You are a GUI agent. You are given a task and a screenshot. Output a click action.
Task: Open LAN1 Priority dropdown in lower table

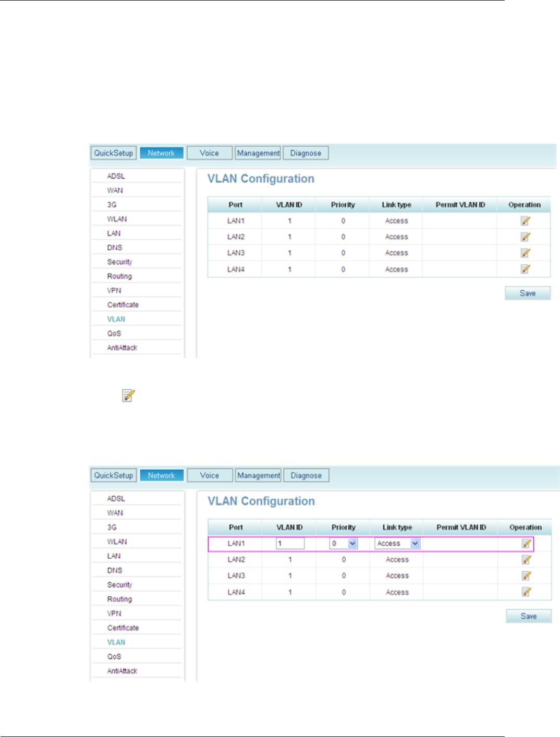[x=344, y=544]
